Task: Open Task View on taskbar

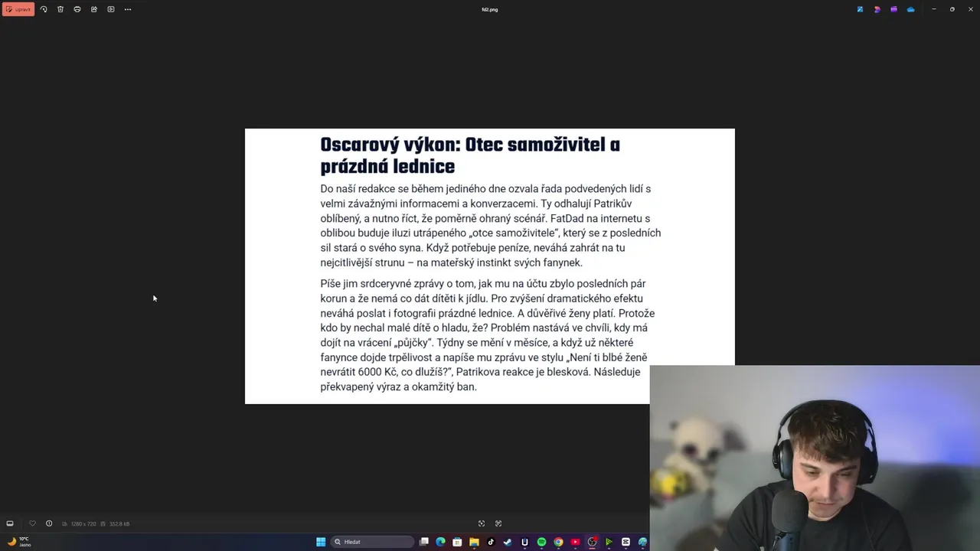Action: coord(423,542)
